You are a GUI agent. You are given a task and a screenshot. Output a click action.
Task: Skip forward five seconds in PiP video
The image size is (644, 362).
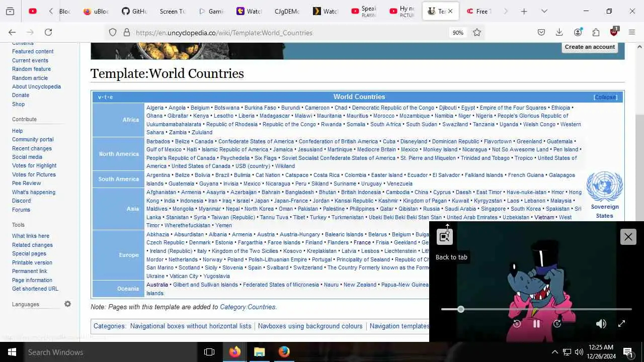[x=557, y=324]
